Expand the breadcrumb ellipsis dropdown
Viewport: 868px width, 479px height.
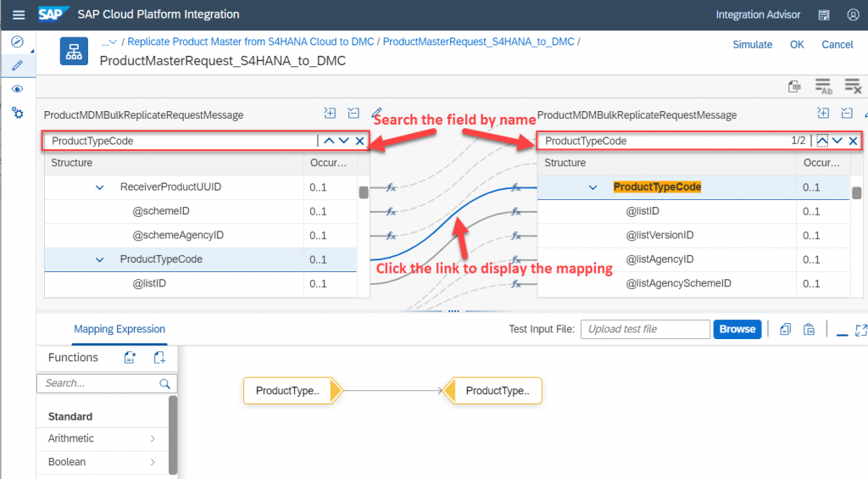(x=109, y=42)
